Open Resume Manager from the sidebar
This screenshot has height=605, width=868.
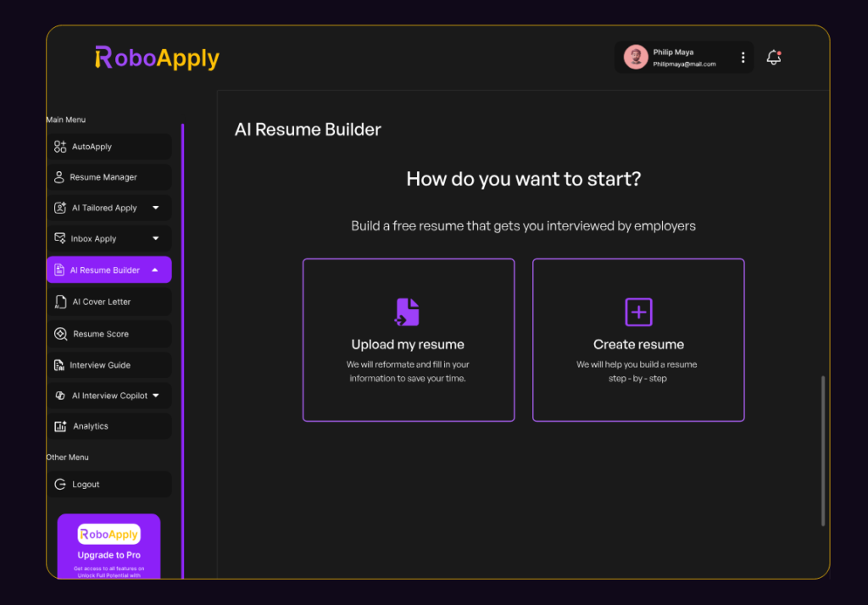(103, 177)
